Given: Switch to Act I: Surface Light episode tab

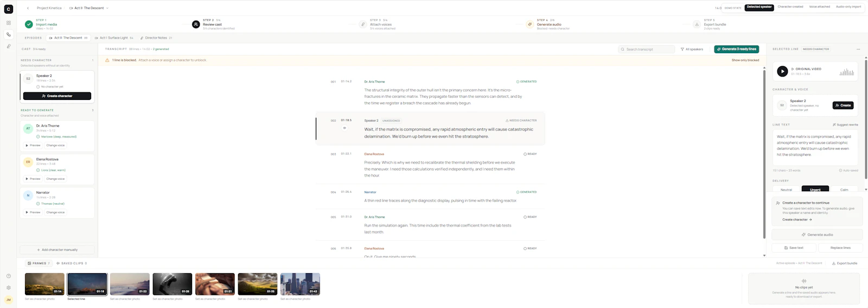Looking at the screenshot, I should click(x=114, y=38).
